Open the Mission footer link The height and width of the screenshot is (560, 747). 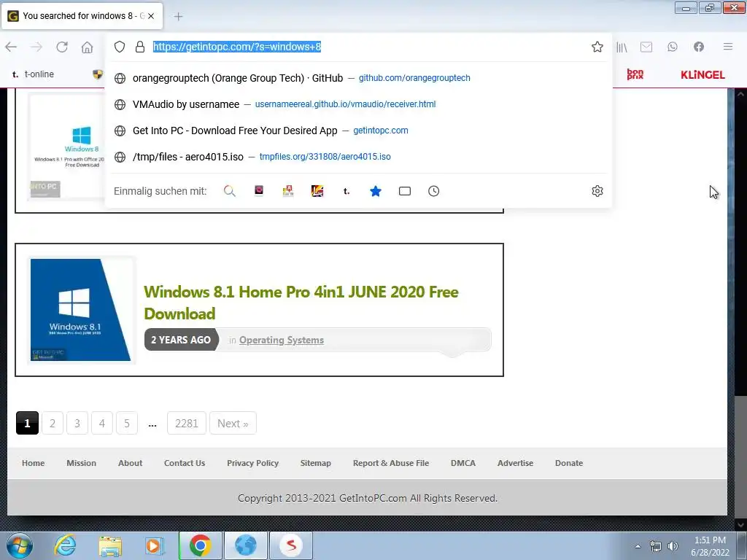coord(81,463)
